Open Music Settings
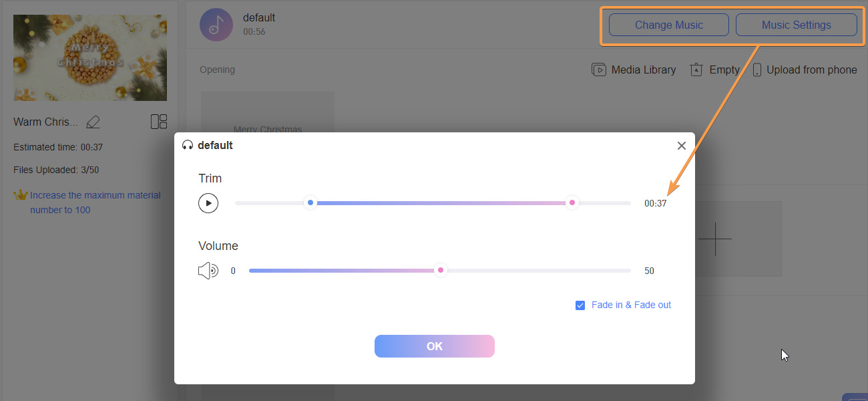 point(796,24)
